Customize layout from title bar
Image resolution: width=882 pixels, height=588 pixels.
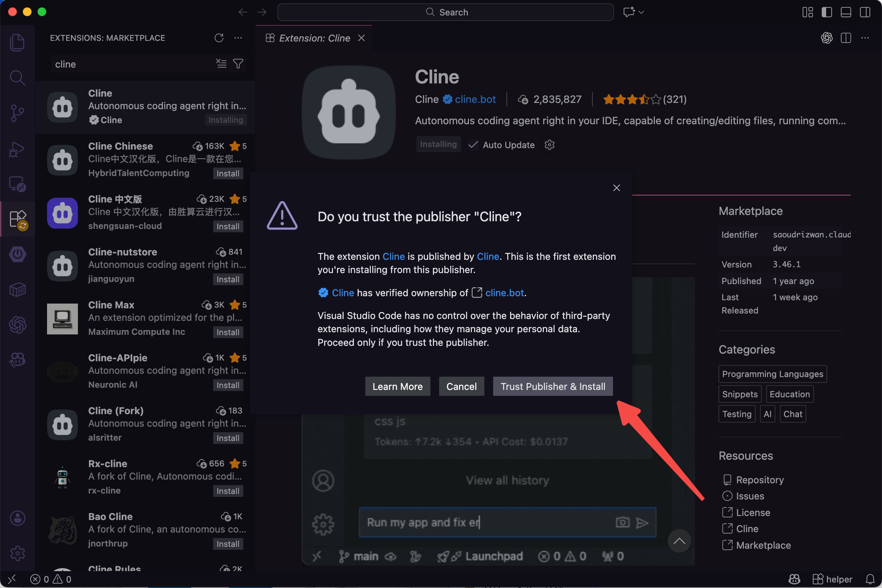point(807,12)
